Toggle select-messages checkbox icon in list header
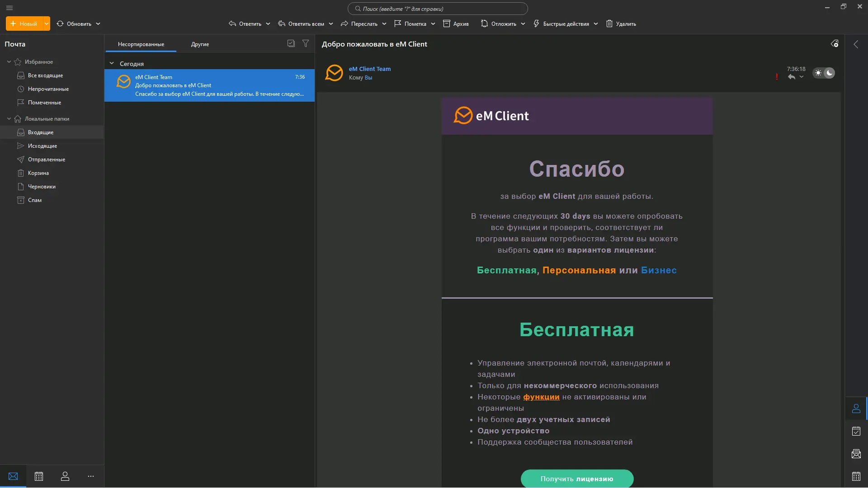Viewport: 868px width, 488px height. (291, 43)
